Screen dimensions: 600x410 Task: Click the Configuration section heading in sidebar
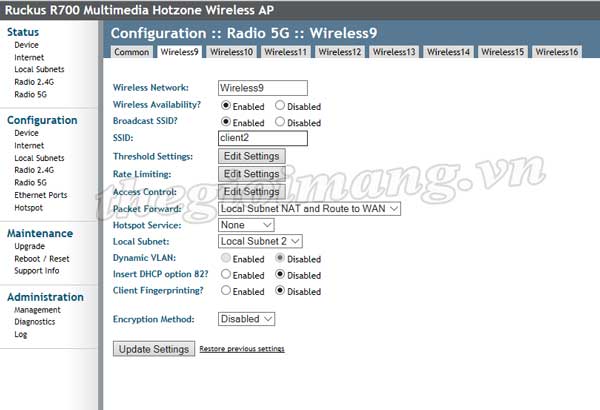tap(42, 120)
